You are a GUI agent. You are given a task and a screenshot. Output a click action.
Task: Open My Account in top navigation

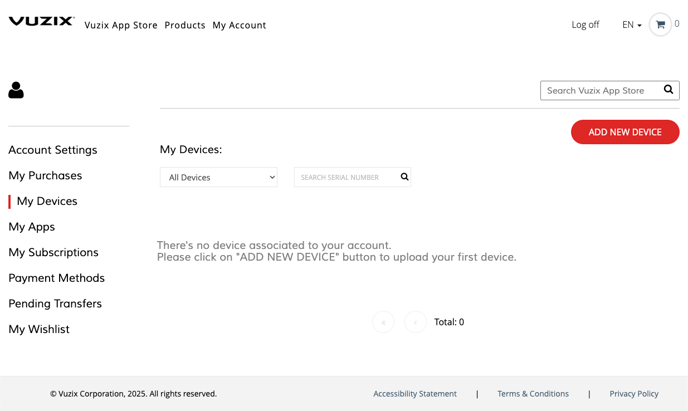pos(239,25)
